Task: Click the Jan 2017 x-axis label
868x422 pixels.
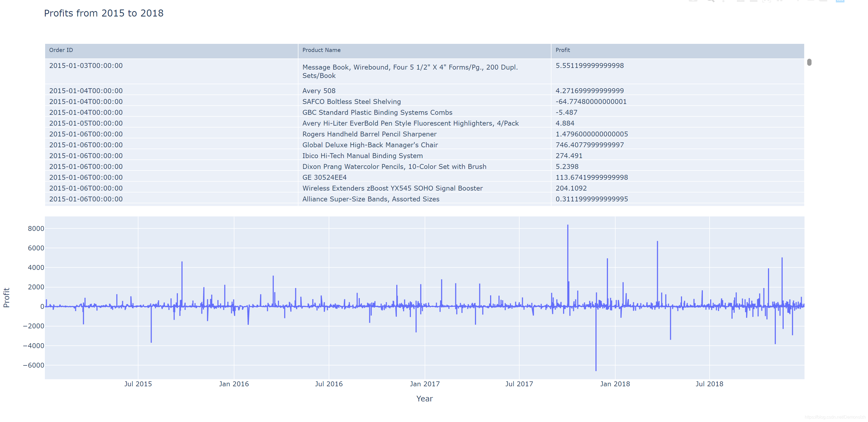Action: (x=425, y=384)
